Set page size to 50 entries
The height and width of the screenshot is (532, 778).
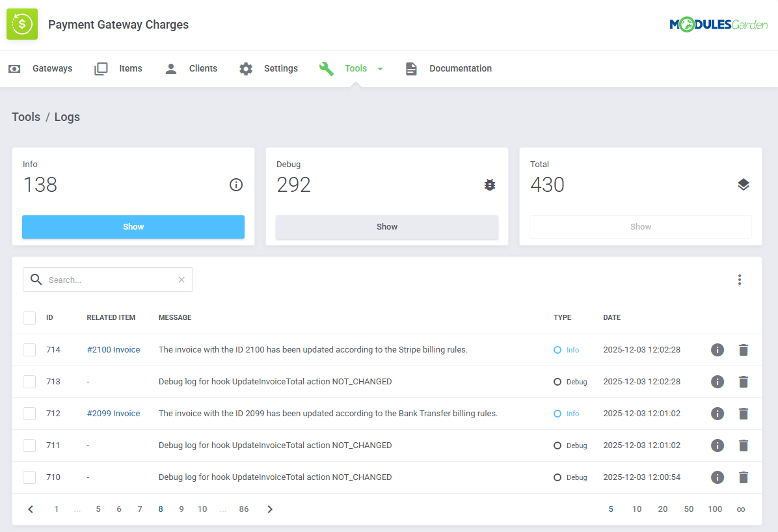688,509
